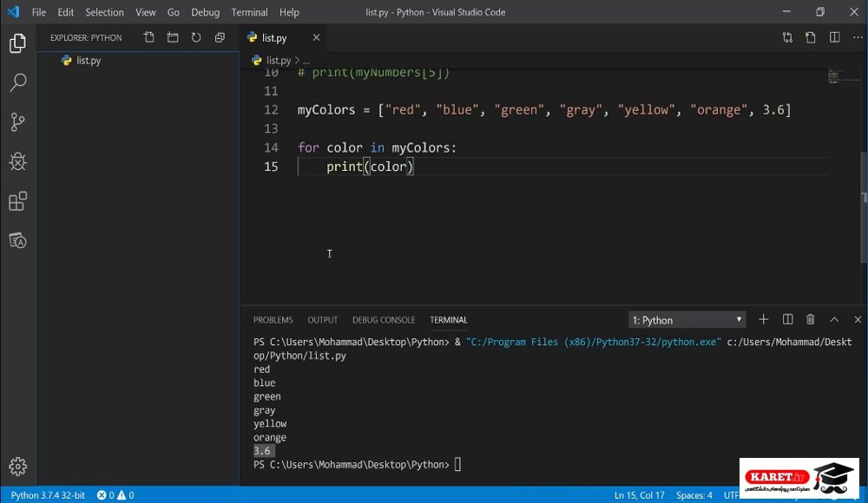This screenshot has width=868, height=503.
Task: Open the terminal selector '1: Python' dropdown
Action: pos(687,320)
